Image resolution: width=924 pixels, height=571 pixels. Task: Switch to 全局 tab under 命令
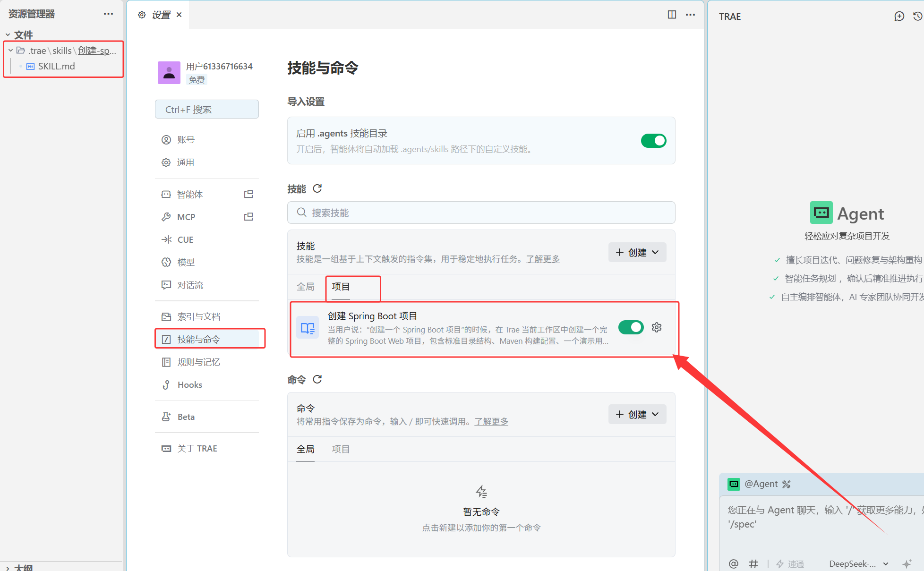pyautogui.click(x=305, y=449)
